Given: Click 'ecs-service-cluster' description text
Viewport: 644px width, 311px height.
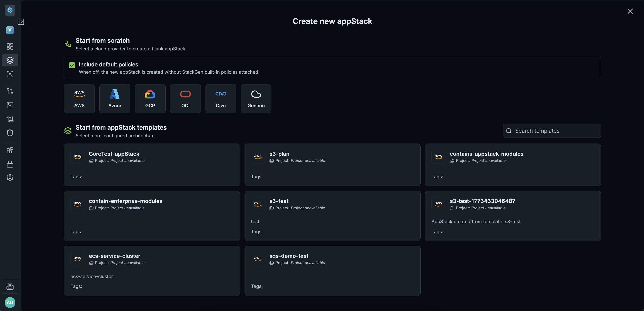Looking at the screenshot, I should 92,276.
